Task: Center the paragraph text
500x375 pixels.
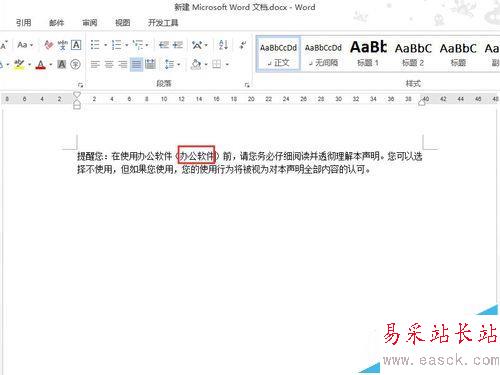Action: point(109,64)
